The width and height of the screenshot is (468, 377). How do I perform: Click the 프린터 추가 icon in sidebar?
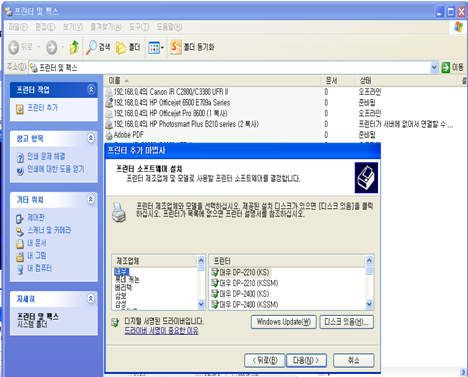coord(20,109)
